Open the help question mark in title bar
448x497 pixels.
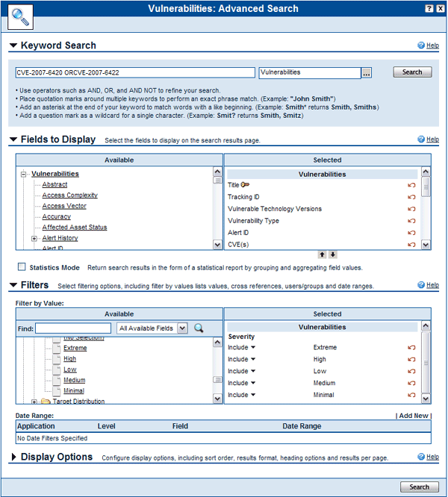429,8
